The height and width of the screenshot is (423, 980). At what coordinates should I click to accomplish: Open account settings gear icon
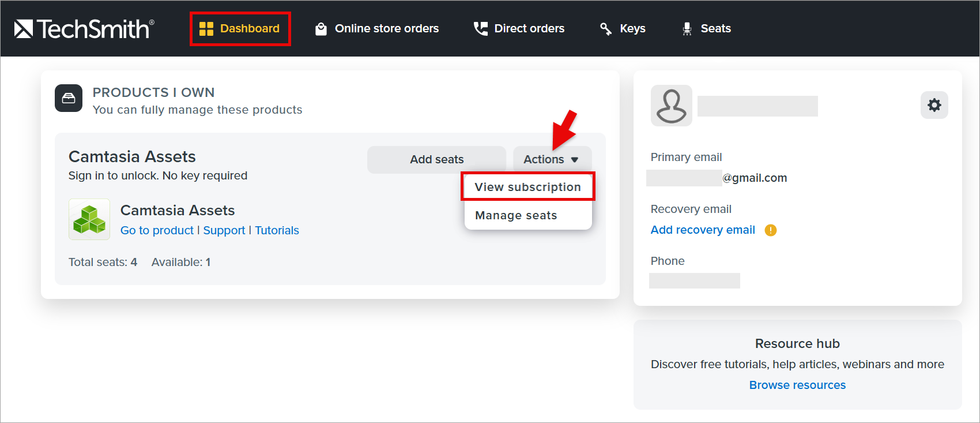coord(934,105)
